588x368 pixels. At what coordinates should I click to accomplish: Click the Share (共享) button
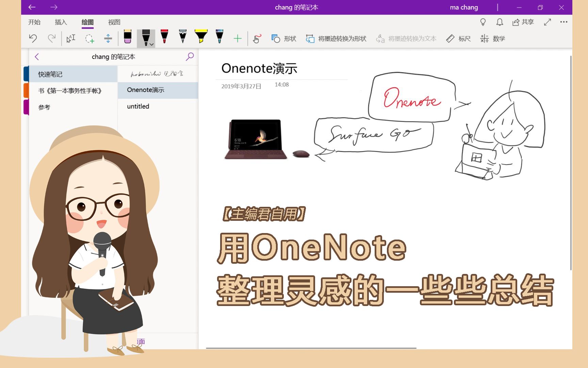pyautogui.click(x=523, y=22)
